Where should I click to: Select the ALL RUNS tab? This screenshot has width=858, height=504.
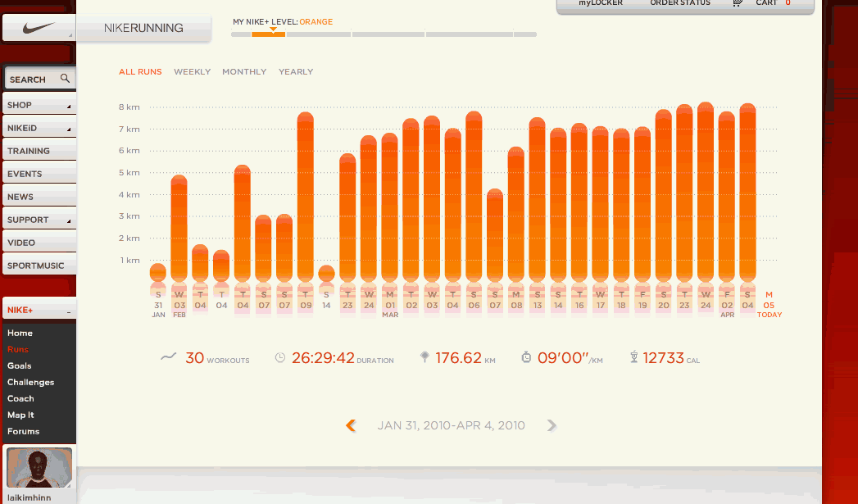140,71
